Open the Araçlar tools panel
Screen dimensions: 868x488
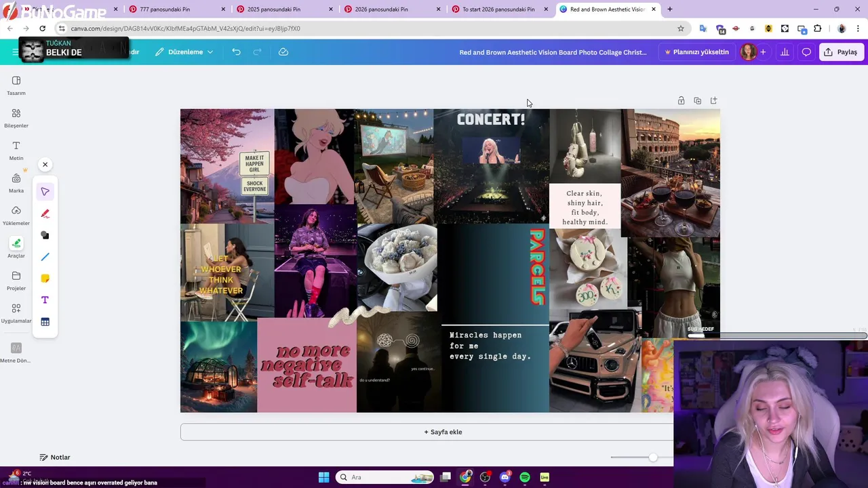(16, 248)
